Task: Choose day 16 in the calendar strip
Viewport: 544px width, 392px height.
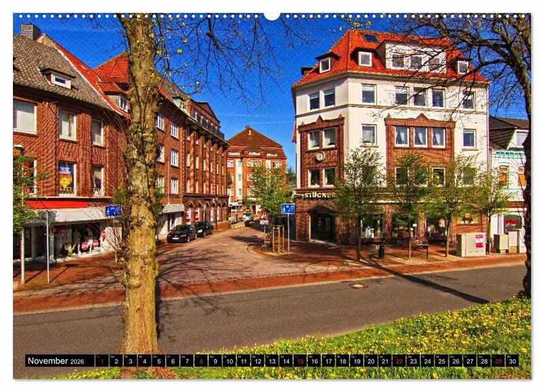Action: [314, 361]
